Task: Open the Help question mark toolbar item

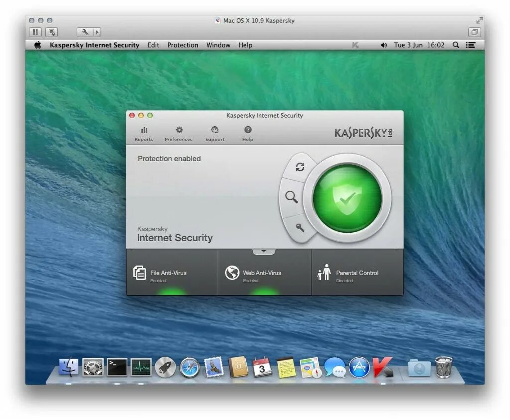Action: click(248, 134)
